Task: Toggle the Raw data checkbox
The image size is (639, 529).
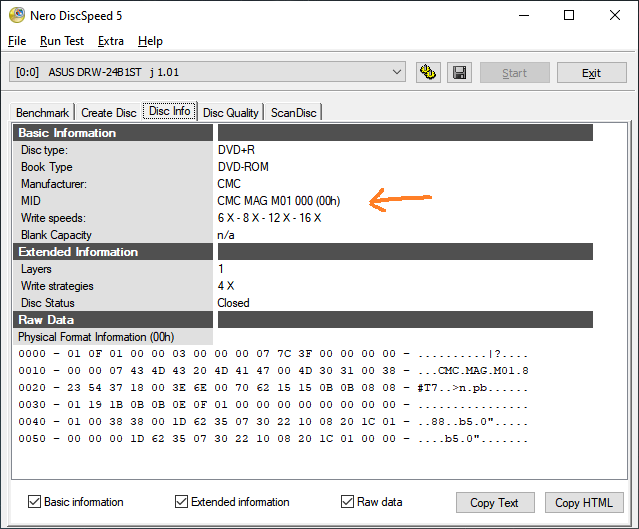Action: (x=347, y=502)
